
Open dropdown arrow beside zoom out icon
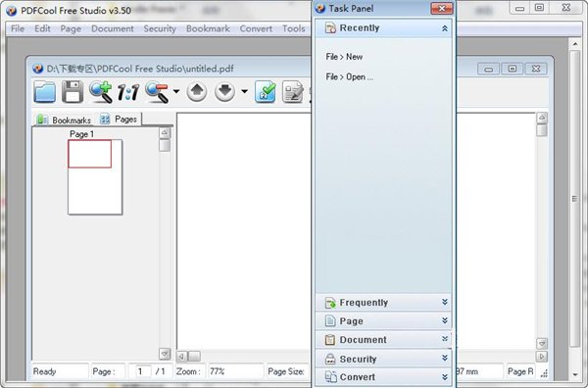pyautogui.click(x=176, y=91)
